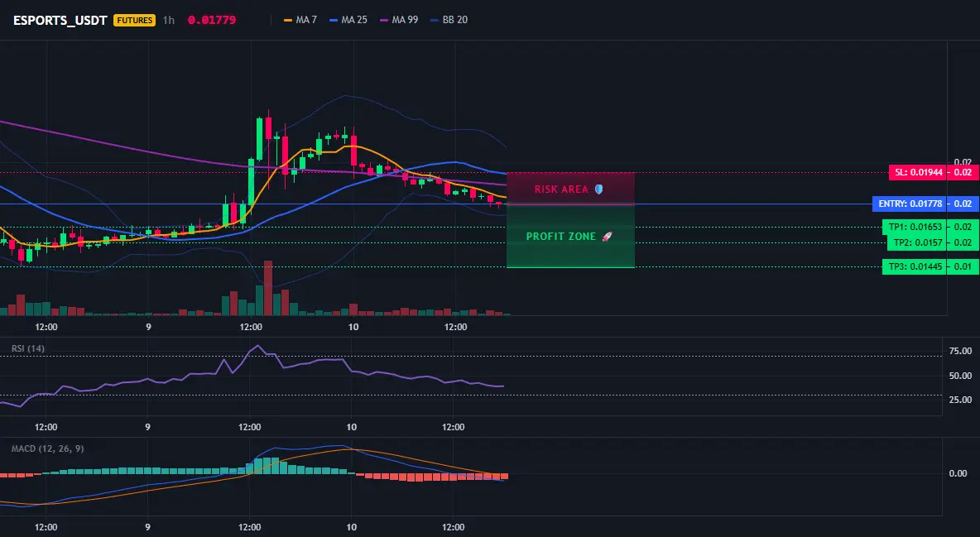Click the MACD (12, 26, 9) indicator label
Screen dimensions: 980x537
[47, 448]
